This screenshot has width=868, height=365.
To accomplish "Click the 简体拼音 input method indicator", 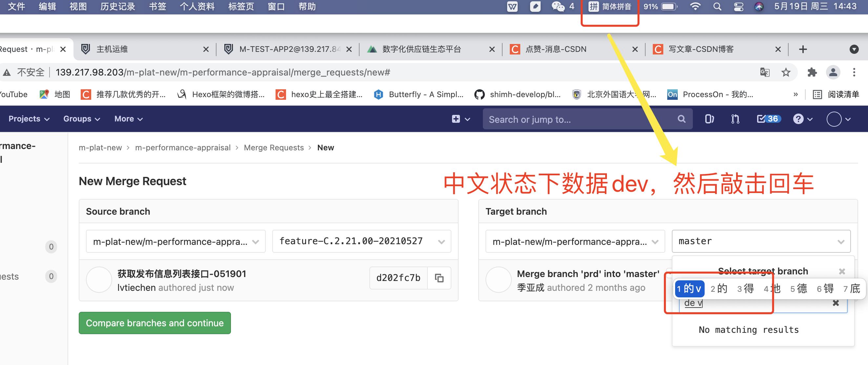I will [610, 7].
